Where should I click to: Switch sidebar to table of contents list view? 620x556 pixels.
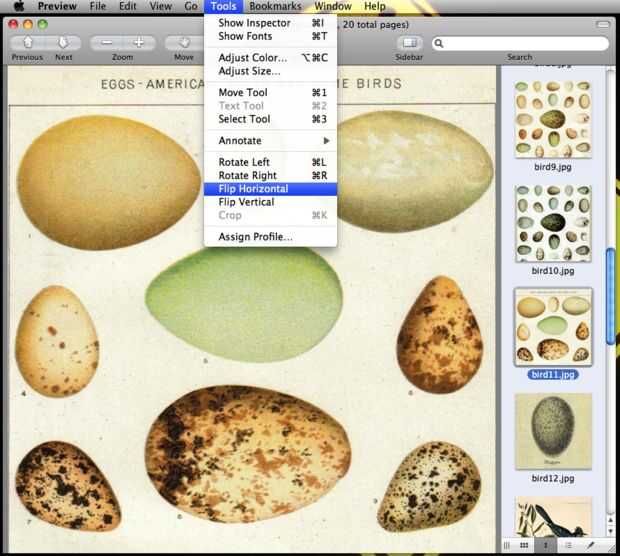568,546
